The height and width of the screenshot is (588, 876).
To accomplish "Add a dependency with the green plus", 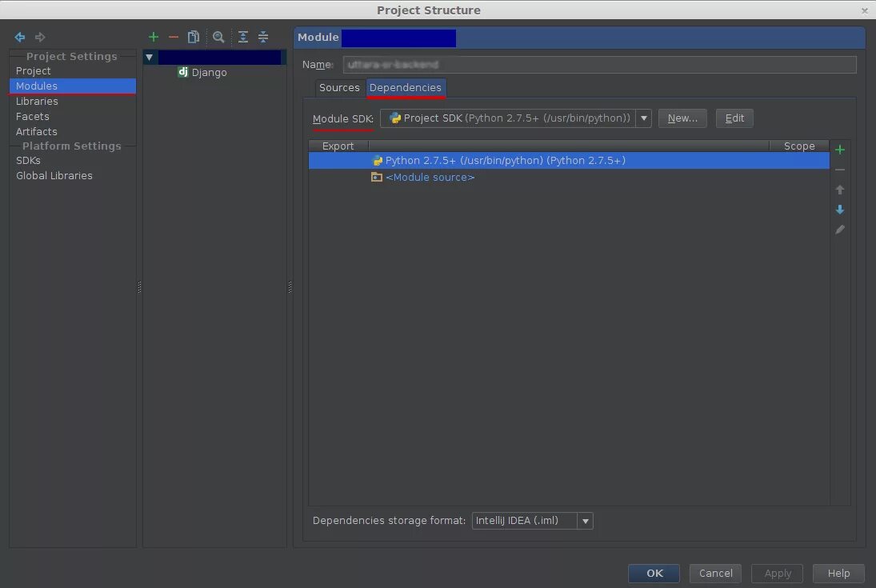I will (840, 150).
